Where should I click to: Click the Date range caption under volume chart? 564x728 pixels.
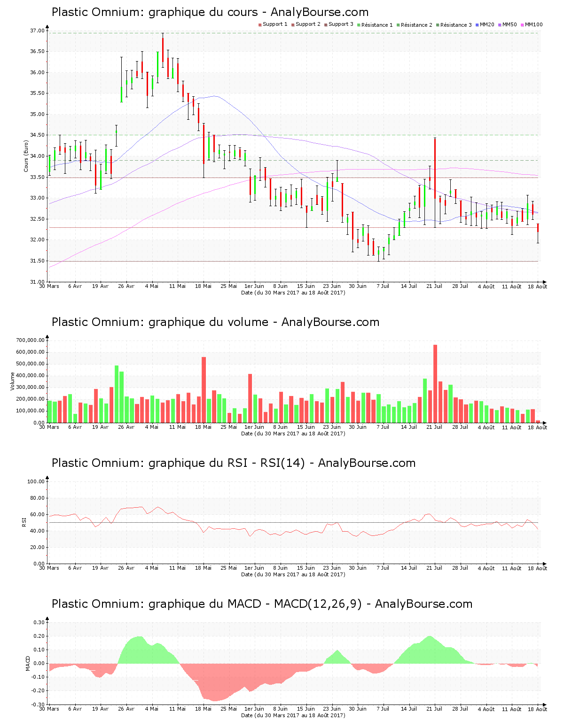293,434
